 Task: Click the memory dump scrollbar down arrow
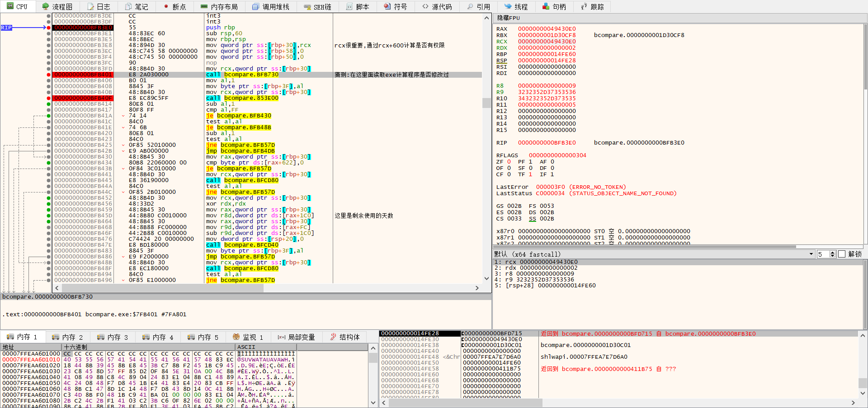373,403
